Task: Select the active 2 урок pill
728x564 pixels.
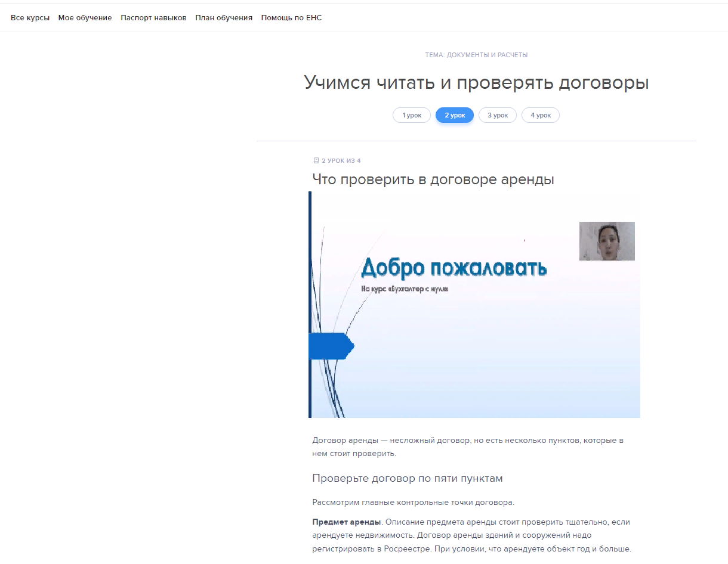Action: [x=454, y=115]
